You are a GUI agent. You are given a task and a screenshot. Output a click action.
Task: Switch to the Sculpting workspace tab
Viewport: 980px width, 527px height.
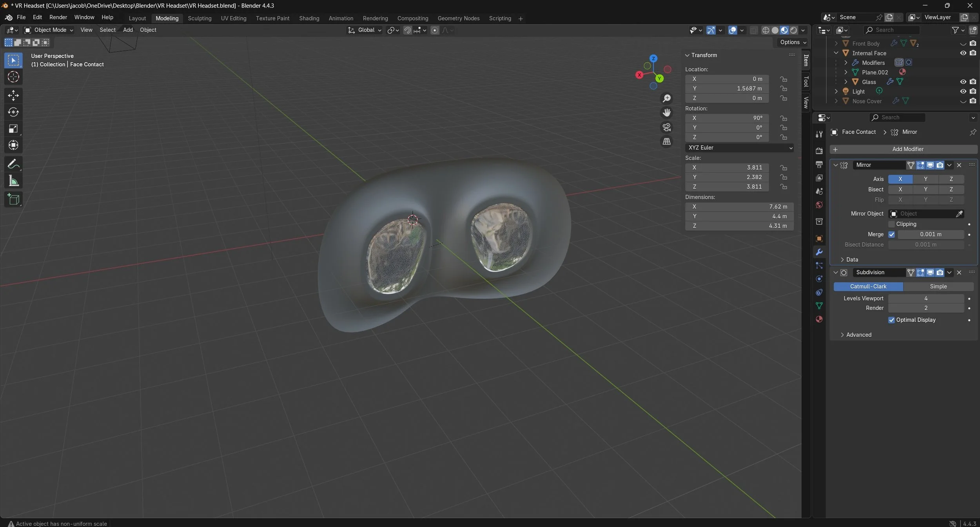click(200, 18)
